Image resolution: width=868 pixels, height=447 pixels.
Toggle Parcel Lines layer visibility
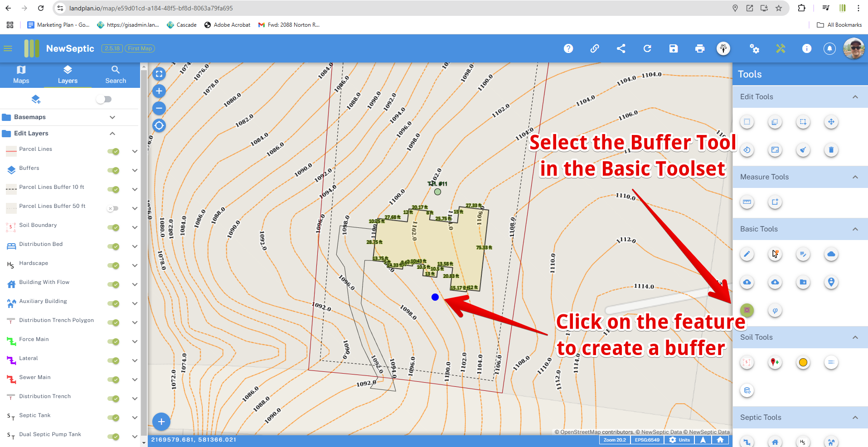pos(113,151)
